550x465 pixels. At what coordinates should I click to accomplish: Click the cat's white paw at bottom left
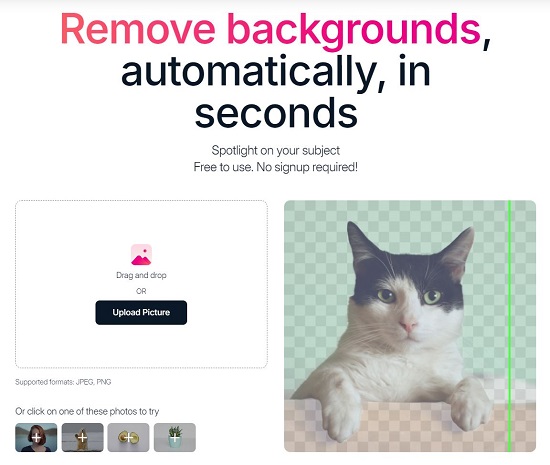(x=341, y=412)
